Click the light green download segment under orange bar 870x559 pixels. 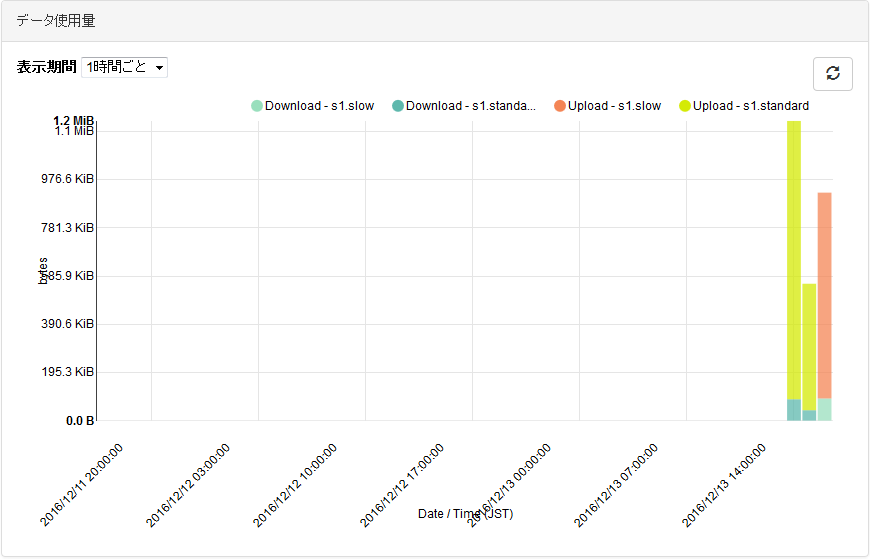click(x=825, y=409)
